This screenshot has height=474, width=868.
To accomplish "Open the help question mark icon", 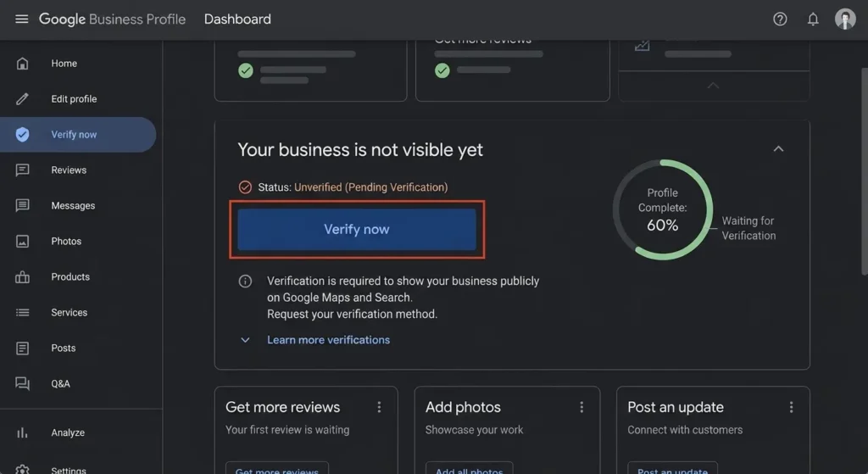I will pos(780,20).
